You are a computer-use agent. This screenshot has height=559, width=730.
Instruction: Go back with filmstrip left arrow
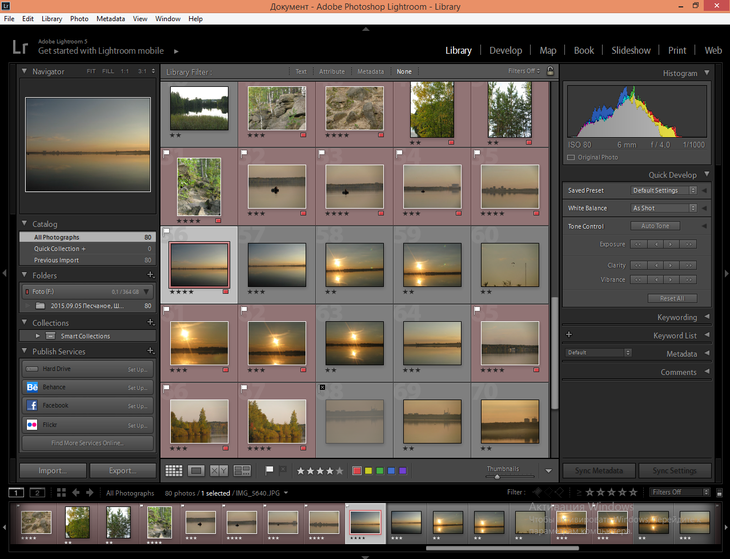pyautogui.click(x=76, y=493)
